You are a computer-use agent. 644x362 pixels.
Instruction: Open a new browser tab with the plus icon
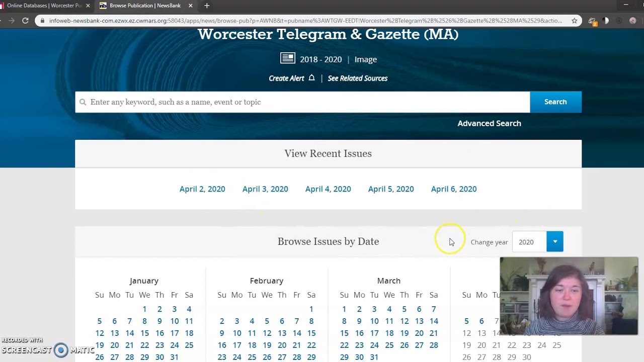pyautogui.click(x=207, y=6)
